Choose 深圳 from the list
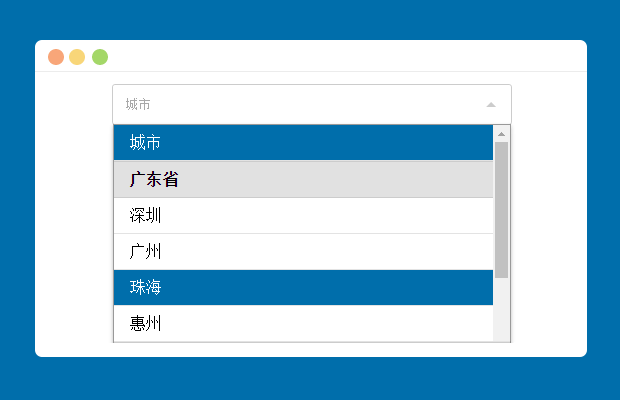Screen dimensions: 620x400 pos(303,215)
